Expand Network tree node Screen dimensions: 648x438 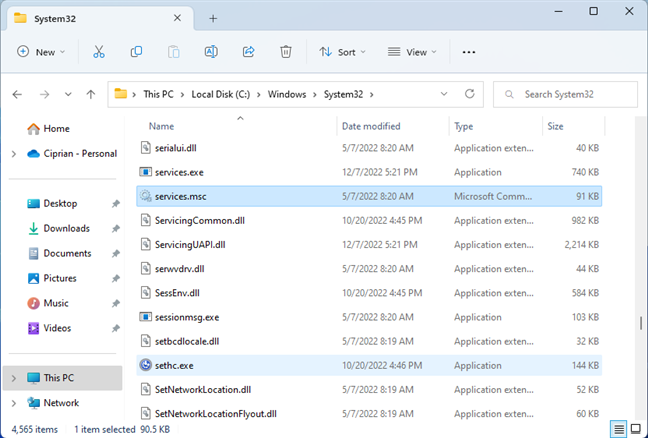tap(14, 403)
